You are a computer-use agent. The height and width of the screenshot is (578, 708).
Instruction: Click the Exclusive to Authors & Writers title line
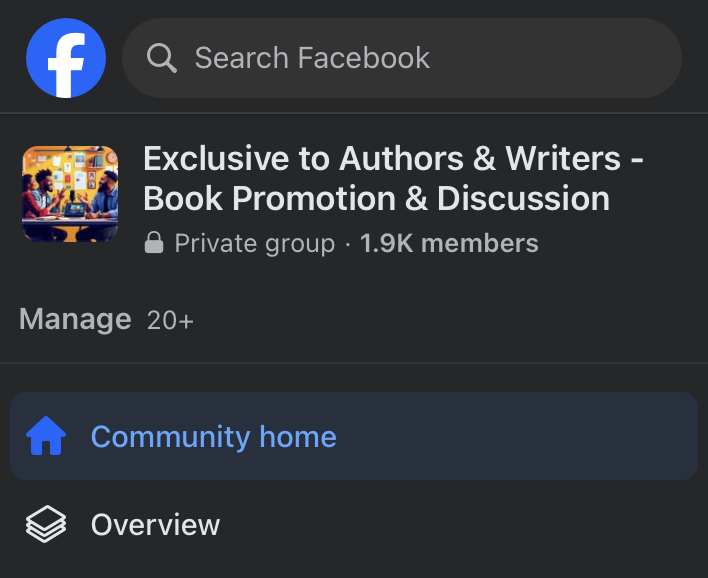(x=393, y=158)
